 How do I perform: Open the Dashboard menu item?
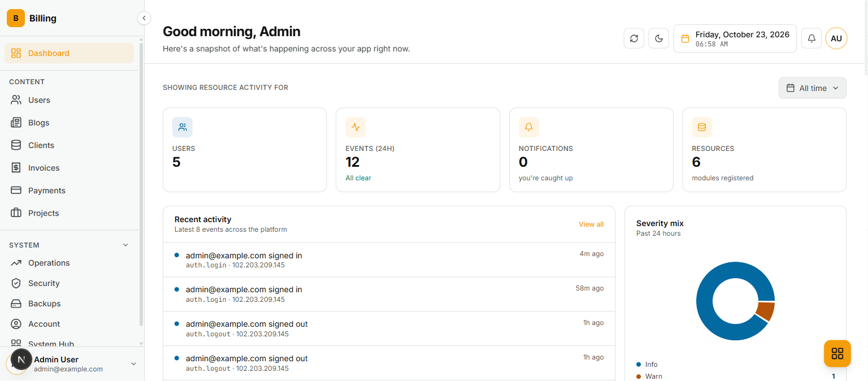click(69, 53)
